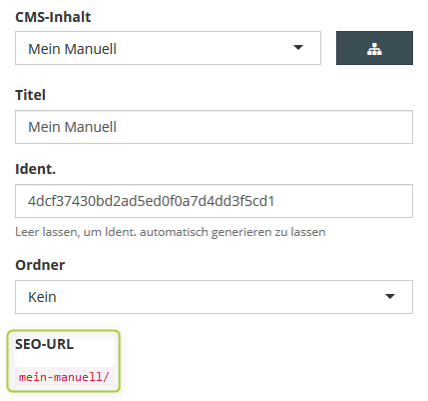The height and width of the screenshot is (401, 428).
Task: Click into the Ident. hash field
Action: 214,201
